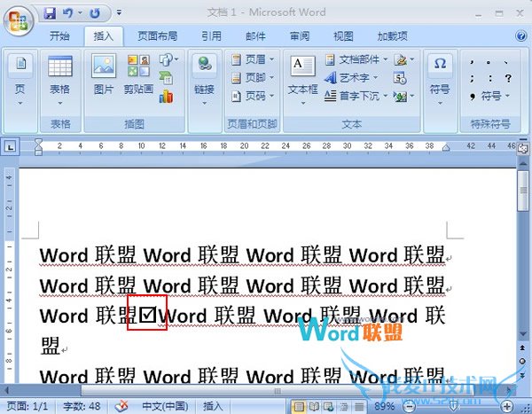Select the 邮件 tab
Image resolution: width=532 pixels, height=414 pixels.
255,36
